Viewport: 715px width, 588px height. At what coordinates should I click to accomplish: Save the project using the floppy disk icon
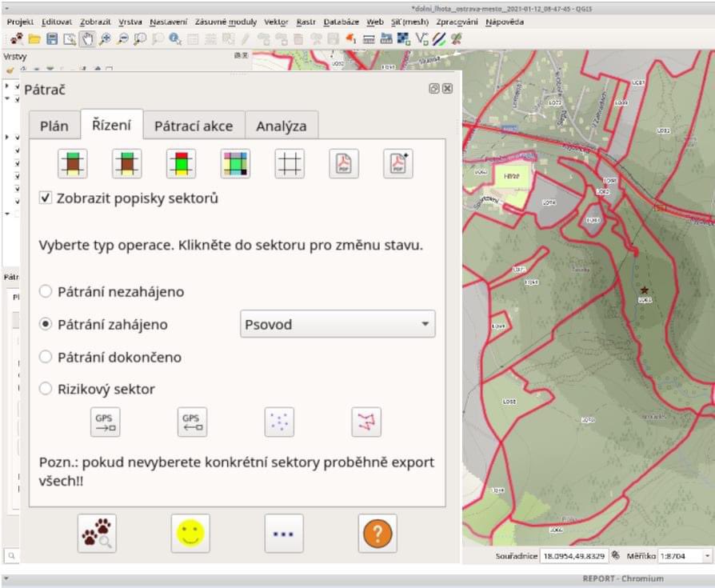tap(52, 39)
